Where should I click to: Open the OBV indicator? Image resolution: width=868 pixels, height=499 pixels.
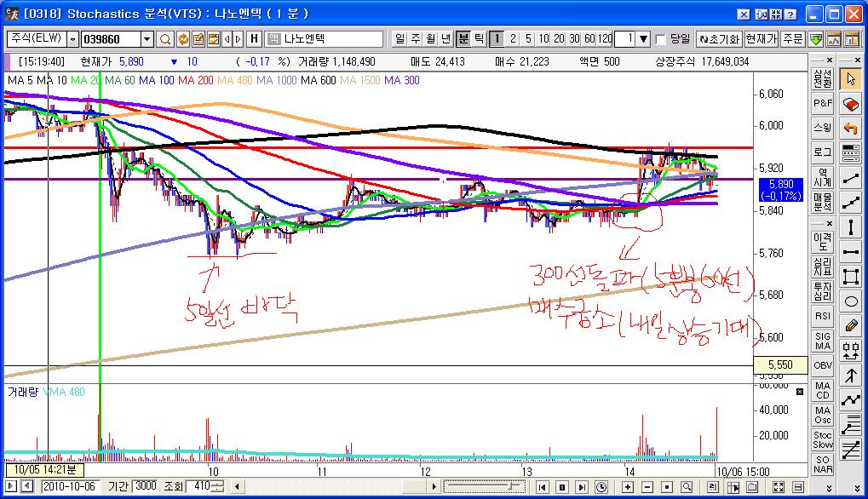(x=823, y=364)
